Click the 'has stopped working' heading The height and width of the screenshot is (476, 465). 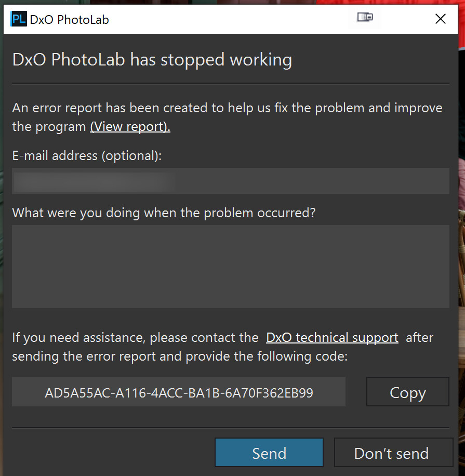point(152,60)
